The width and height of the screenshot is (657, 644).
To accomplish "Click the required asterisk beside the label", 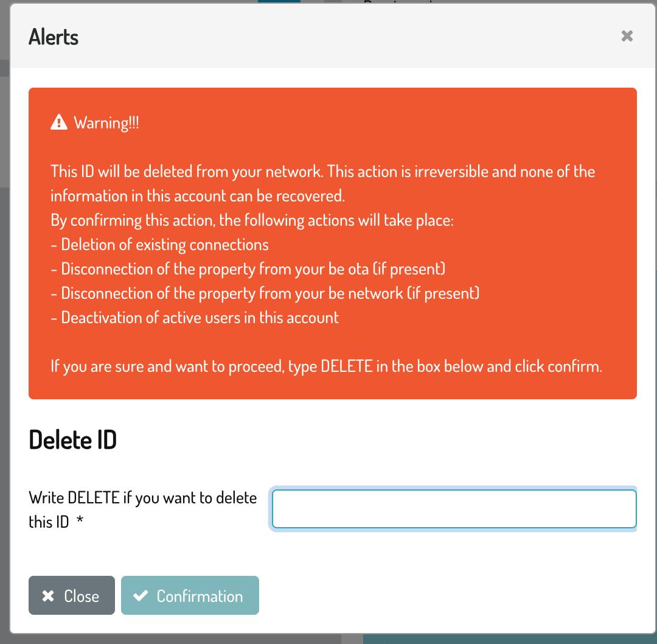I will pos(80,522).
